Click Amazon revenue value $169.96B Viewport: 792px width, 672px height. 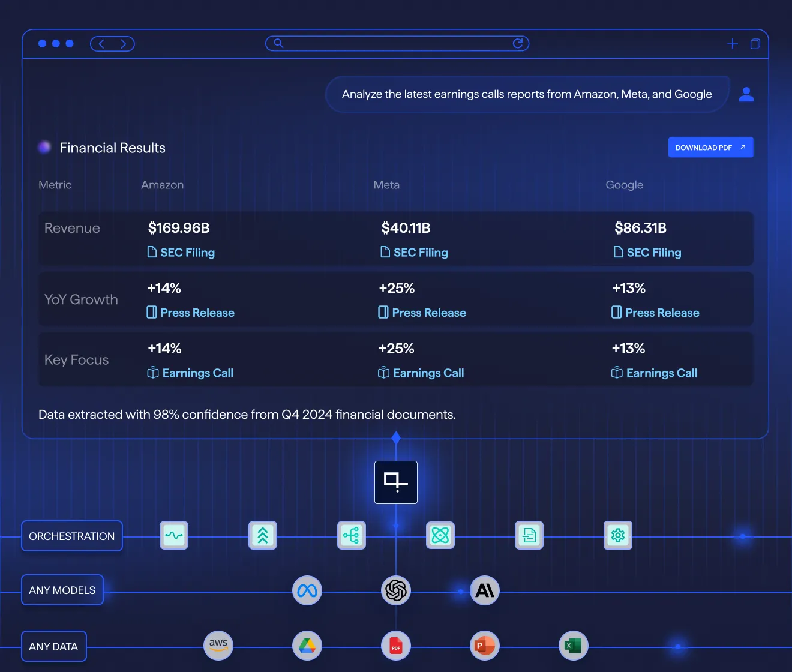click(179, 228)
